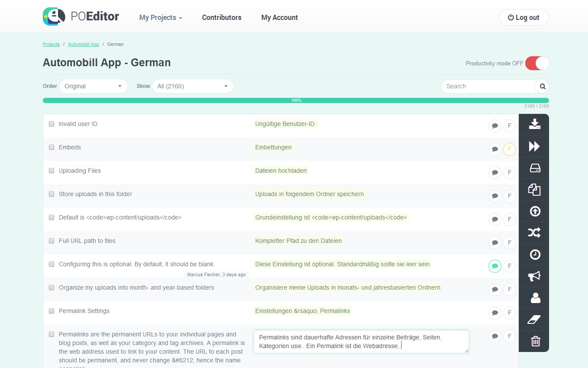Click the magnifier search button
Screen dimensions: 588x368
click(x=542, y=86)
